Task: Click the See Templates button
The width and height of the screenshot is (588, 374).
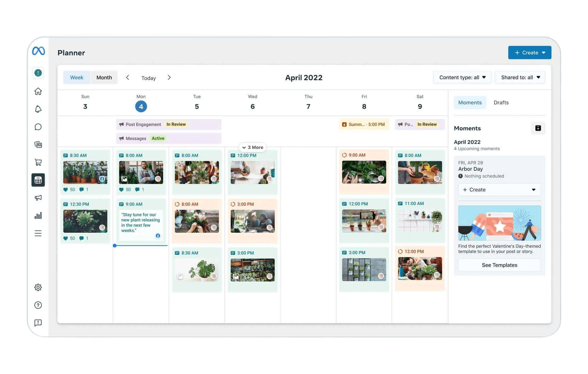Action: [x=499, y=265]
